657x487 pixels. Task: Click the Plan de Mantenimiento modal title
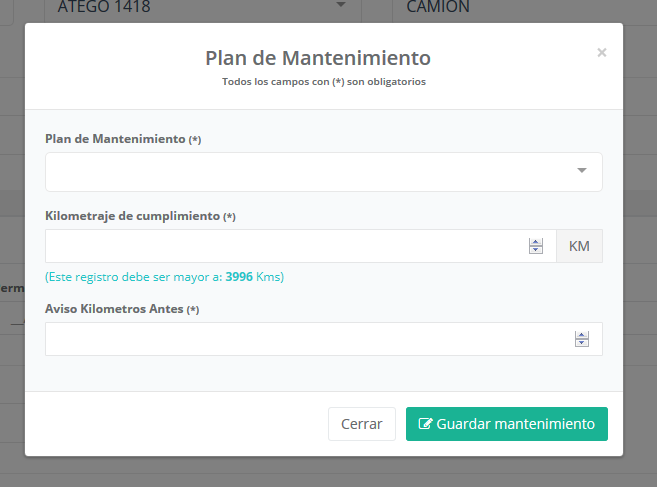point(318,57)
